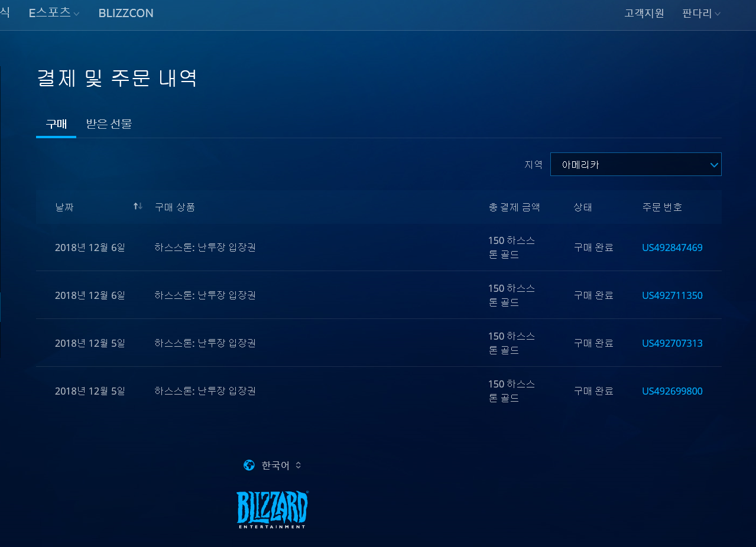
Task: Open the 아메리카 region dropdown
Action: pyautogui.click(x=635, y=164)
